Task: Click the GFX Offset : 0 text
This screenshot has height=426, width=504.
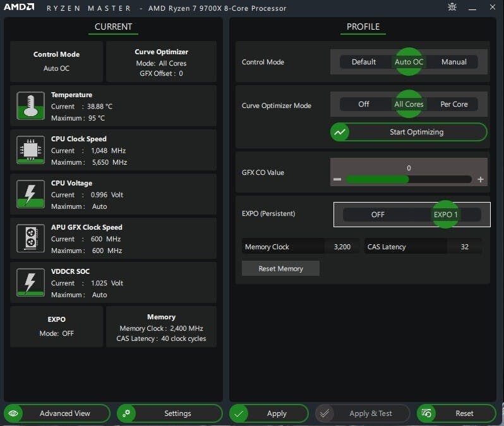Action: pos(161,73)
